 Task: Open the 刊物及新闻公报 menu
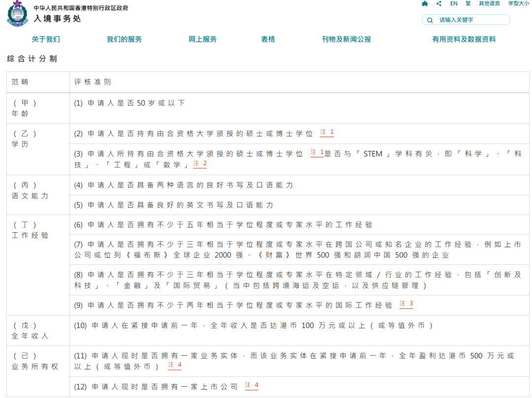(x=346, y=39)
